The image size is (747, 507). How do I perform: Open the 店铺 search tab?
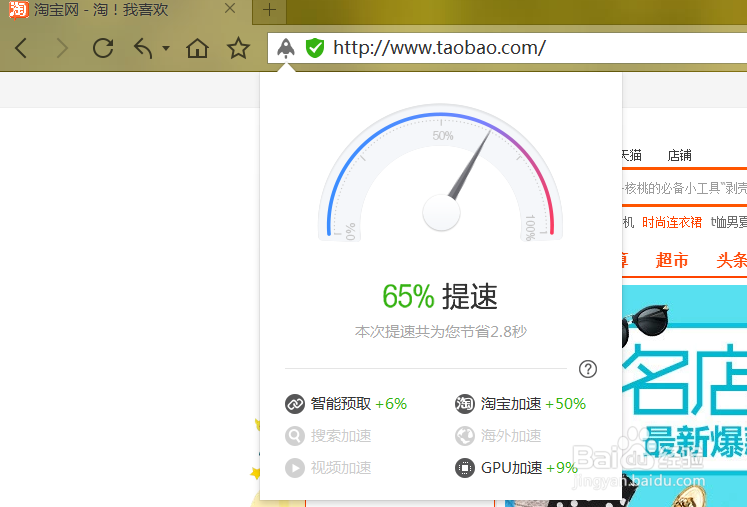tap(679, 155)
